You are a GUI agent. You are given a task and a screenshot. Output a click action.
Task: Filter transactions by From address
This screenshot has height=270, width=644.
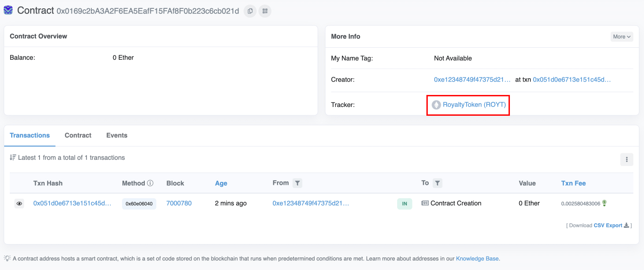[x=297, y=183]
